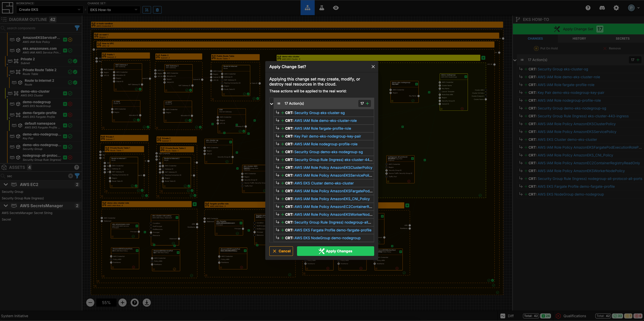Open diagram help question button
The height and width of the screenshot is (321, 644).
[x=135, y=303]
